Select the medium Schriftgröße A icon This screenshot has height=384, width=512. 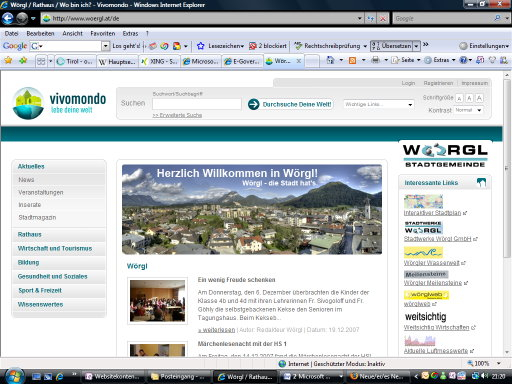[469, 98]
